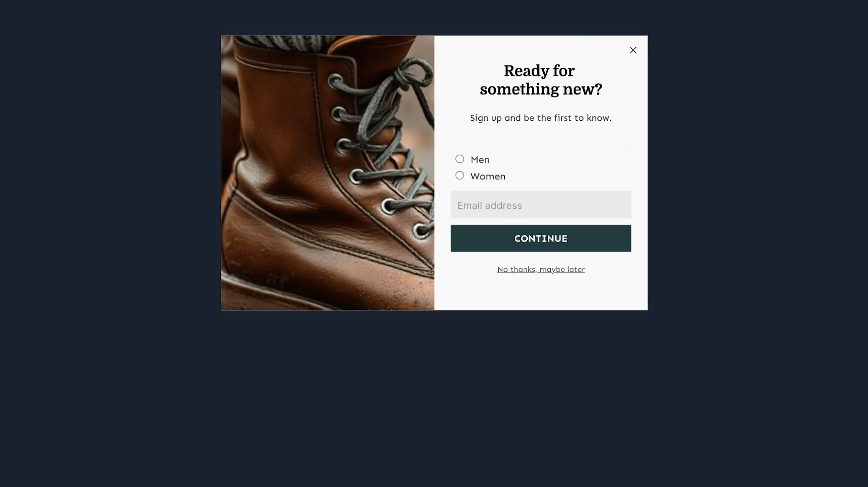Viewport: 868px width, 487px height.
Task: Click the divider line above Men option
Action: pyautogui.click(x=541, y=148)
